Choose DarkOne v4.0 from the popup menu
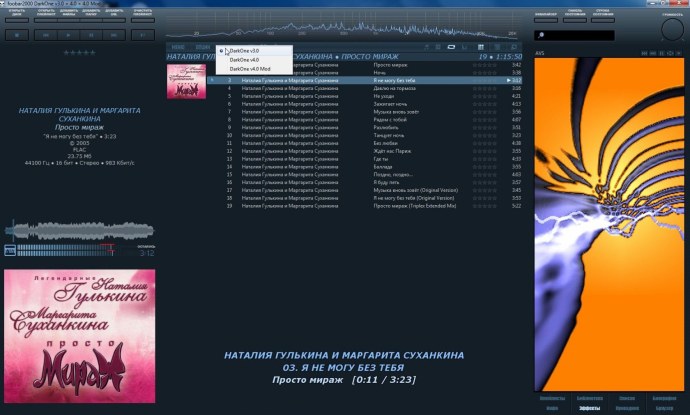690x415 pixels. (x=243, y=59)
